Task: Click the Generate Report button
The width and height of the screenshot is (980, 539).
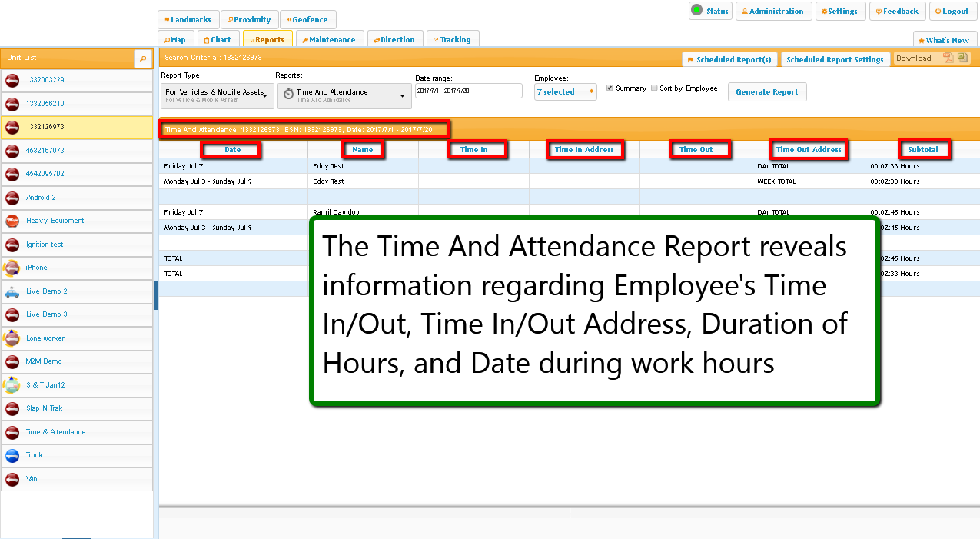Action: pyautogui.click(x=766, y=92)
